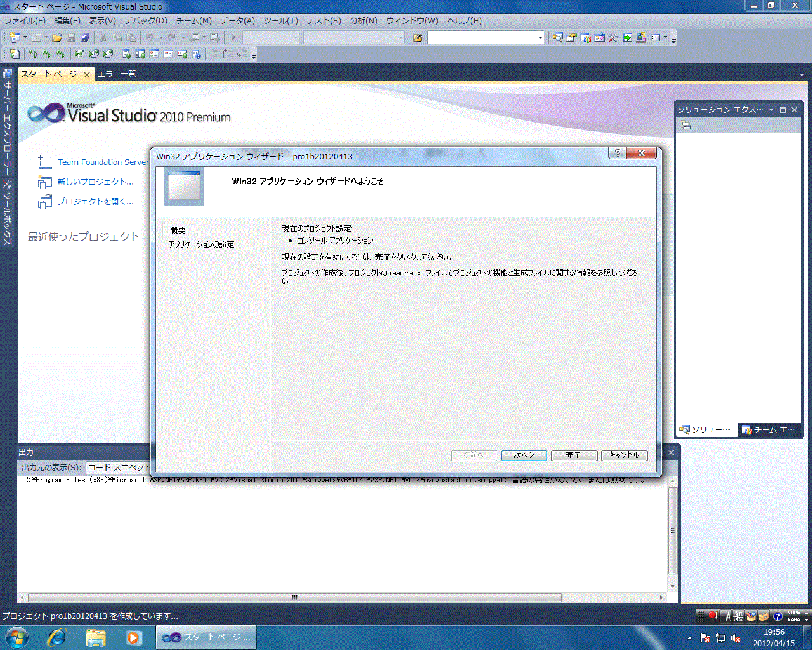Click the New Project toolbar icon

click(x=14, y=37)
